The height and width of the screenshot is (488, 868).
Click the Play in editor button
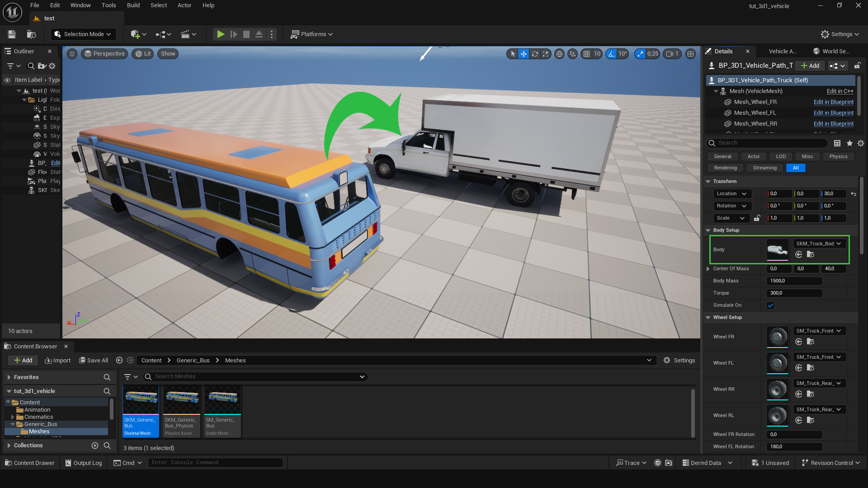click(220, 34)
